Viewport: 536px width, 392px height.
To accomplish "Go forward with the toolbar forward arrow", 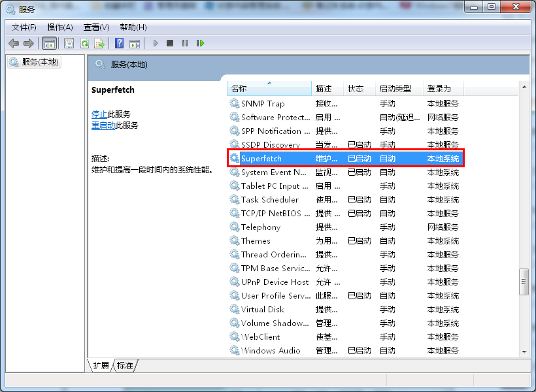I will 29,43.
